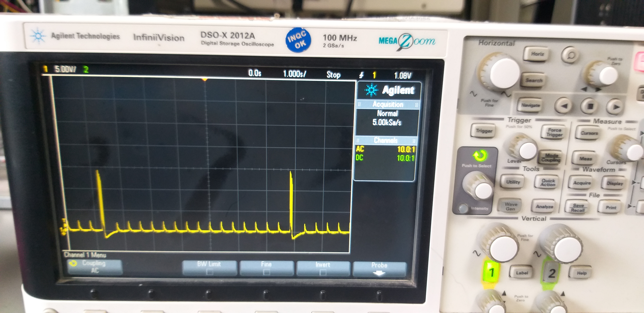Image resolution: width=644 pixels, height=313 pixels.
Task: Open the Trigger menu button
Action: click(x=484, y=131)
